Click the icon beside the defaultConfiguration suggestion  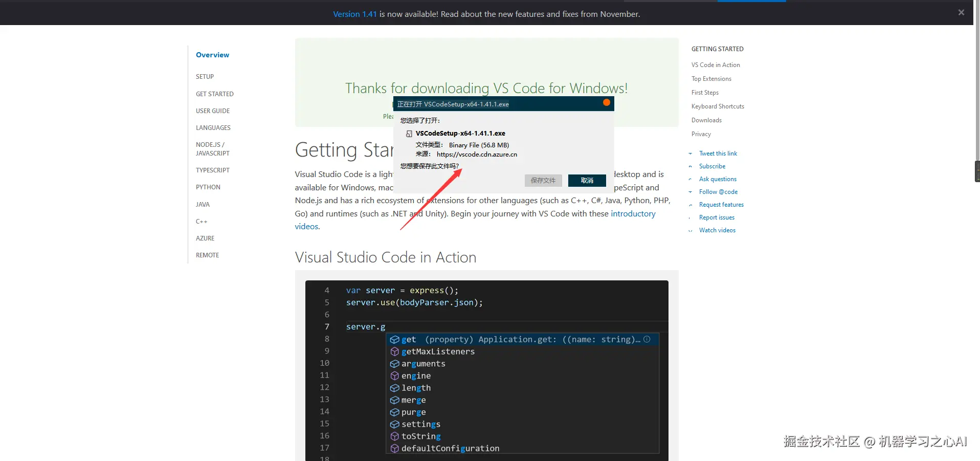pyautogui.click(x=394, y=448)
